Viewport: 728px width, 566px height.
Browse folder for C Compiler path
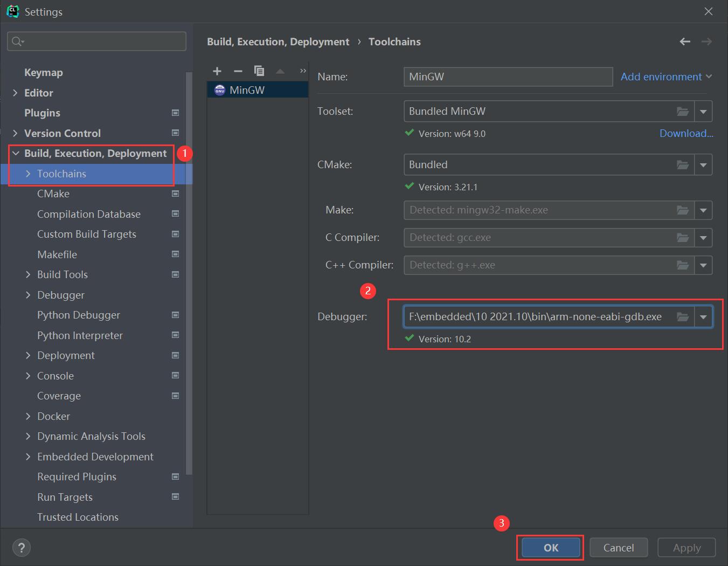[683, 238]
